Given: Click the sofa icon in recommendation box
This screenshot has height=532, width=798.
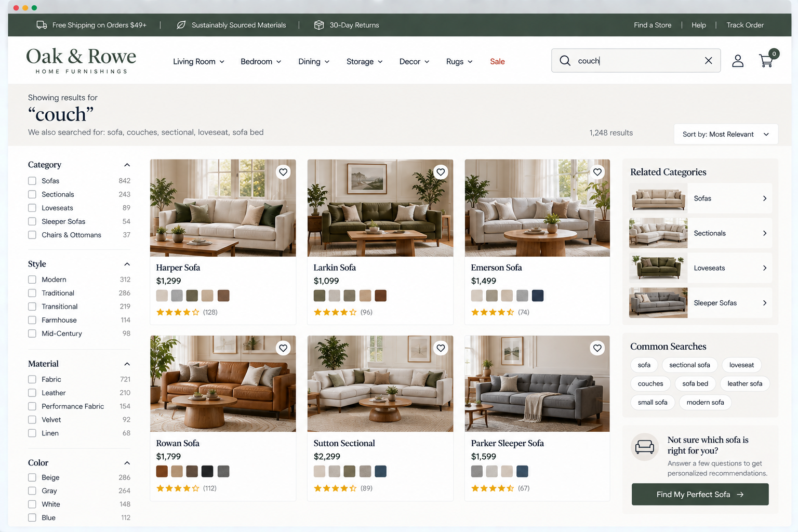Looking at the screenshot, I should point(645,447).
